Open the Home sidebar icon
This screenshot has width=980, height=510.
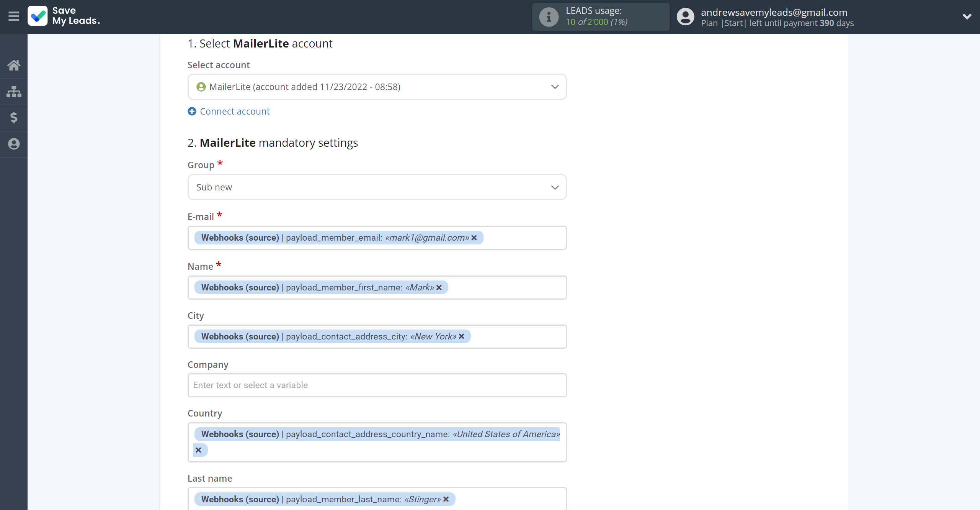pos(14,65)
